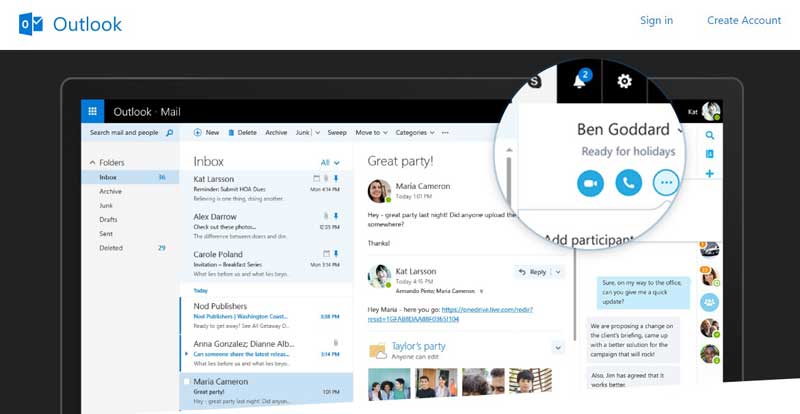Collapse the Folders section chevron
Screen dimensions: 800x414
tap(92, 162)
